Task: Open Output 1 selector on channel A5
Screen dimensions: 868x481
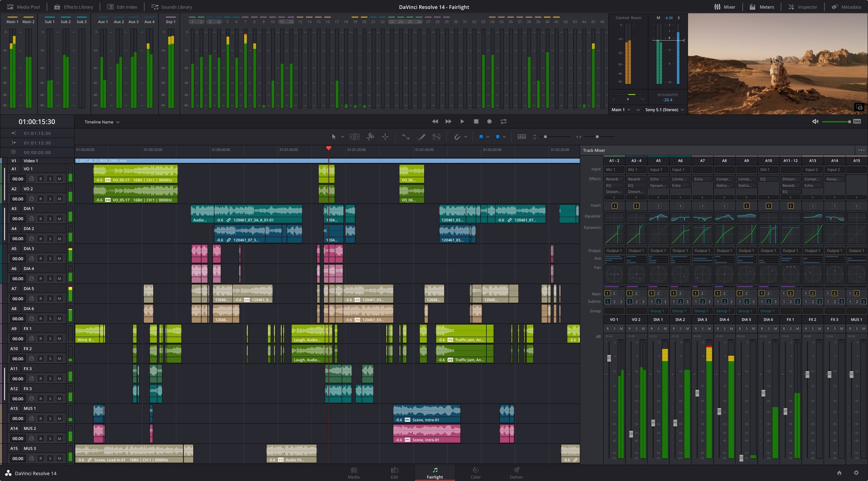Action: 658,251
